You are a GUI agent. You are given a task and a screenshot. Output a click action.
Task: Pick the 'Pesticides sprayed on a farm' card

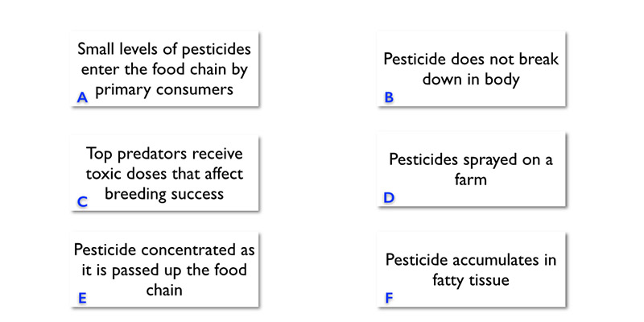(x=470, y=169)
